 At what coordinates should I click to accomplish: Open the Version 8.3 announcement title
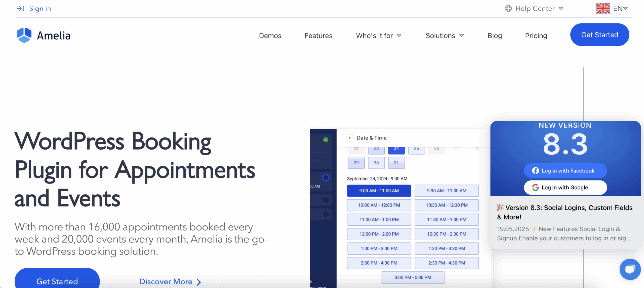565,212
